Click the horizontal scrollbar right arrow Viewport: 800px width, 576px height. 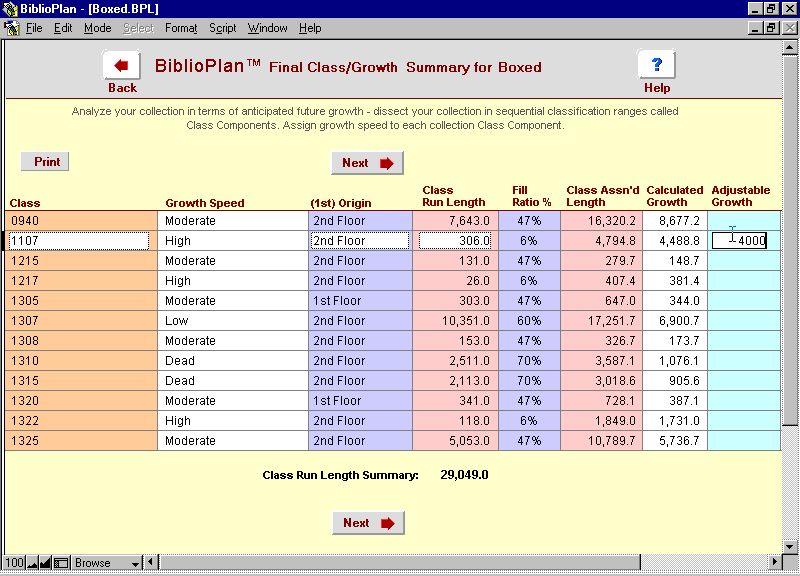tap(775, 562)
